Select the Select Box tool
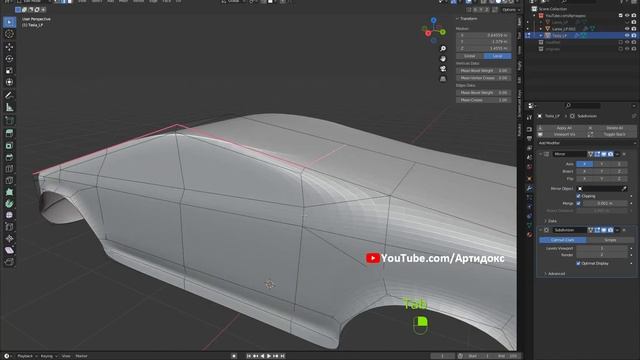 [x=9, y=22]
